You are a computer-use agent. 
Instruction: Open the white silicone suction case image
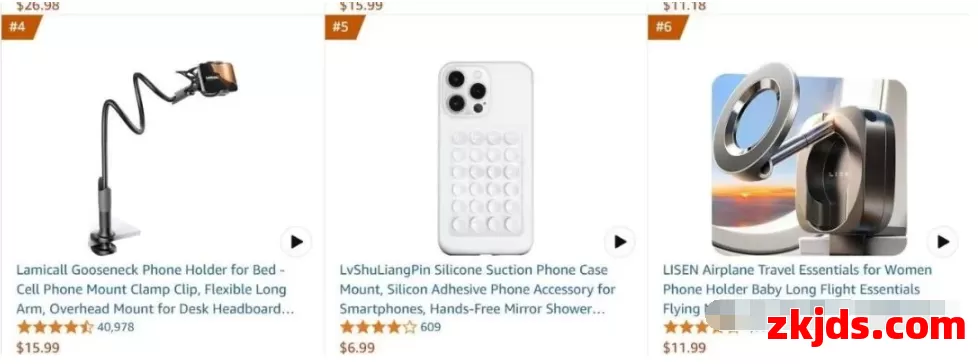point(485,158)
